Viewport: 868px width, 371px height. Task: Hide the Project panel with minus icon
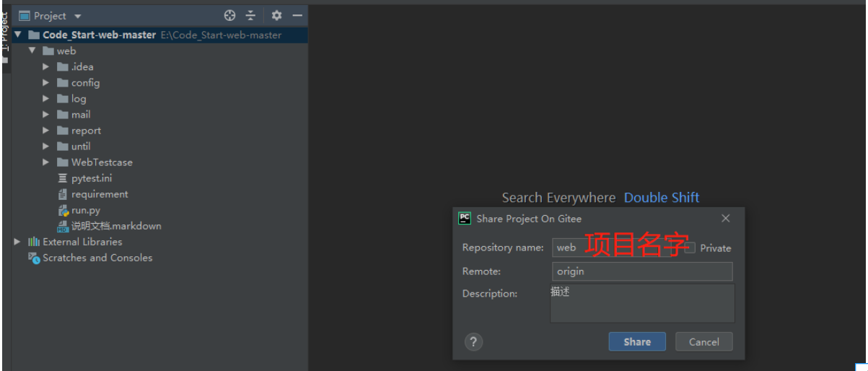[x=297, y=15]
